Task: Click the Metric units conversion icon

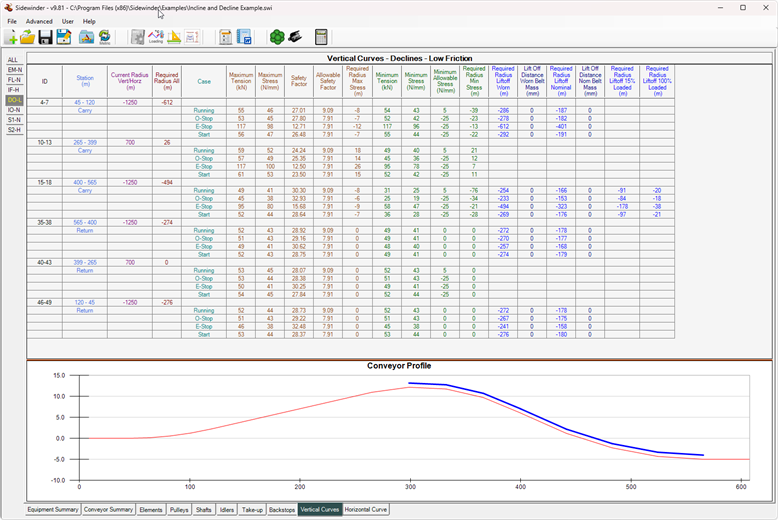Action: [104, 37]
